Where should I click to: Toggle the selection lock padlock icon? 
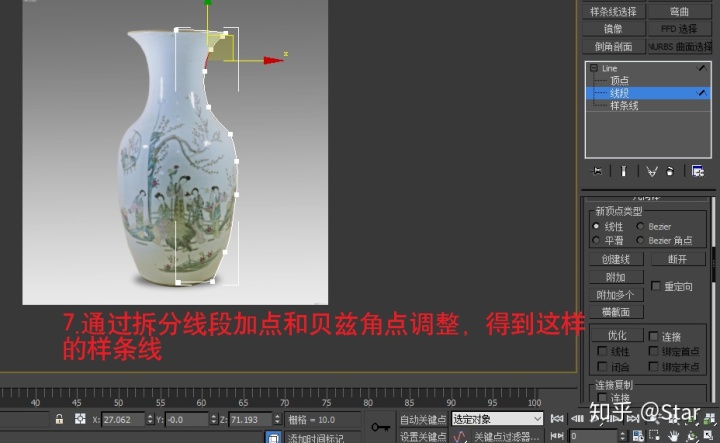point(59,419)
